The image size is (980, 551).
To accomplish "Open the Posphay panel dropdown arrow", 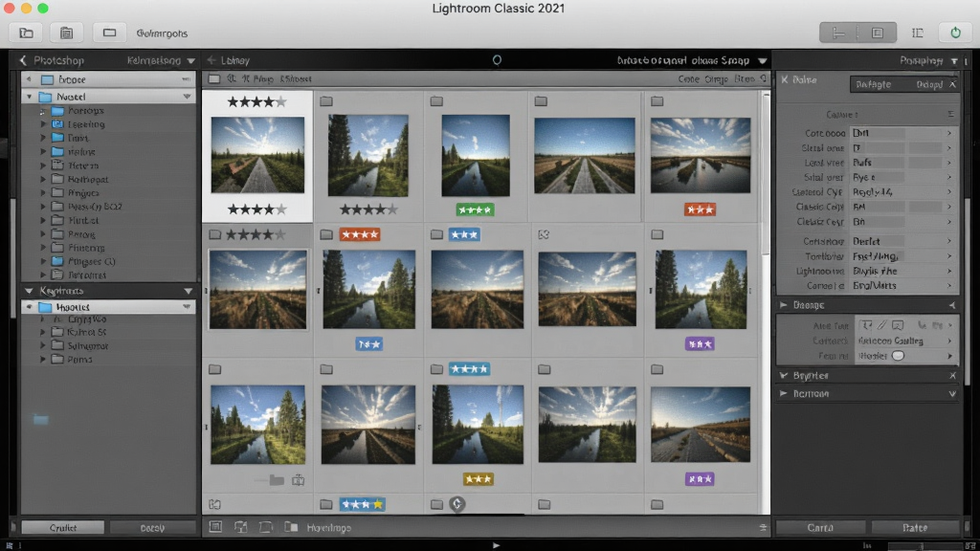I will click(x=954, y=60).
